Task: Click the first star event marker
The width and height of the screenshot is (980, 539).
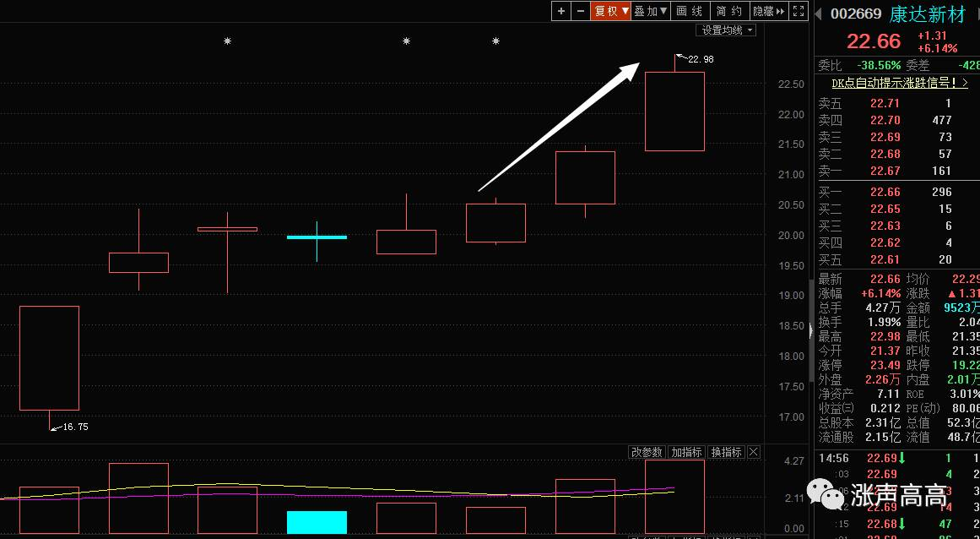Action: point(228,41)
